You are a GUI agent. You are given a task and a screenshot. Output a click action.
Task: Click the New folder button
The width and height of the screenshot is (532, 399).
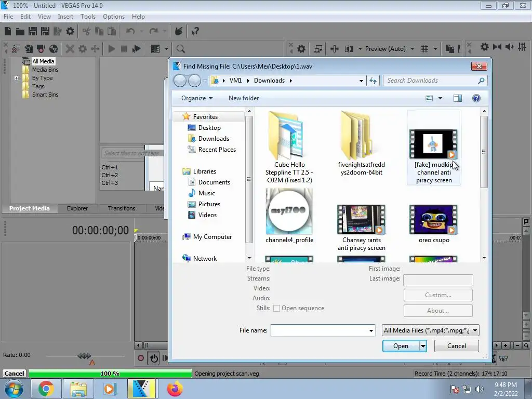click(244, 98)
